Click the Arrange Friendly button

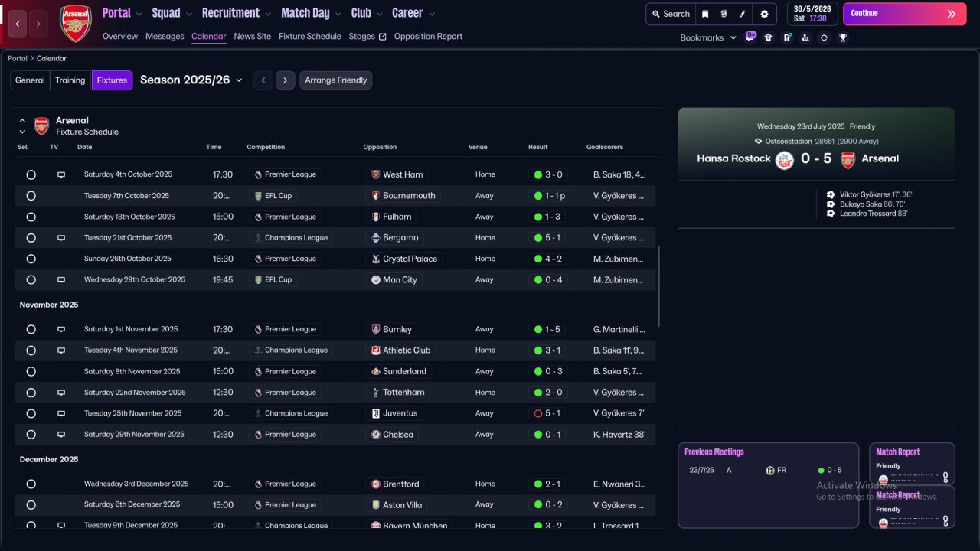coord(336,80)
